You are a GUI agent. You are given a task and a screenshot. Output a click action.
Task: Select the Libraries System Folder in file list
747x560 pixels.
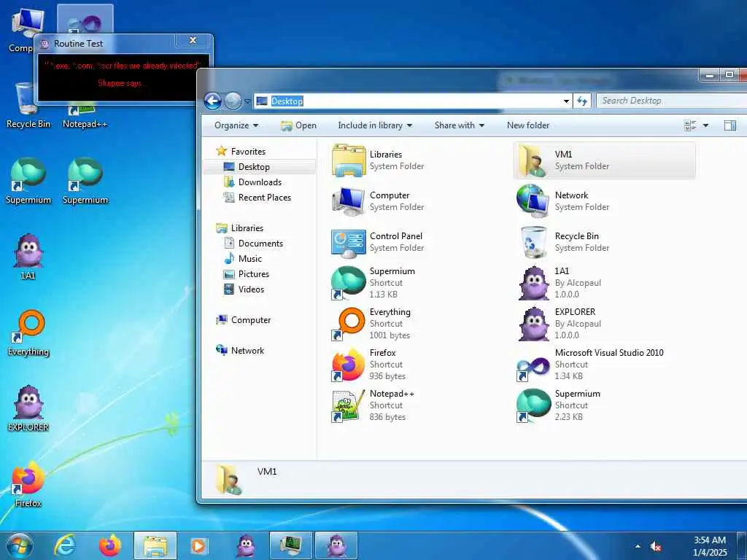(419, 160)
